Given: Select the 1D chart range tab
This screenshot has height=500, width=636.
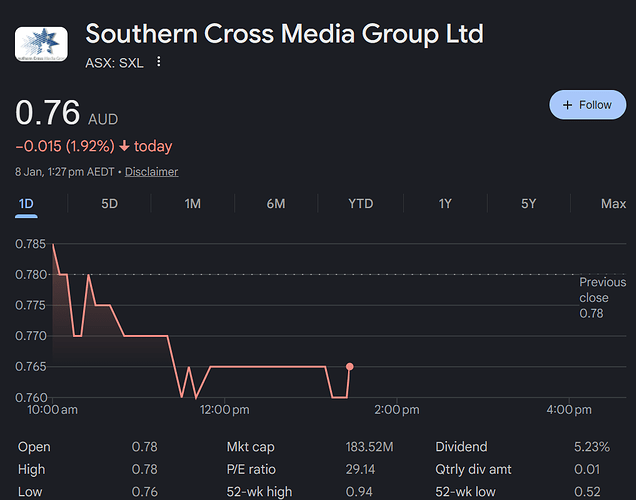Looking at the screenshot, I should 27,204.
